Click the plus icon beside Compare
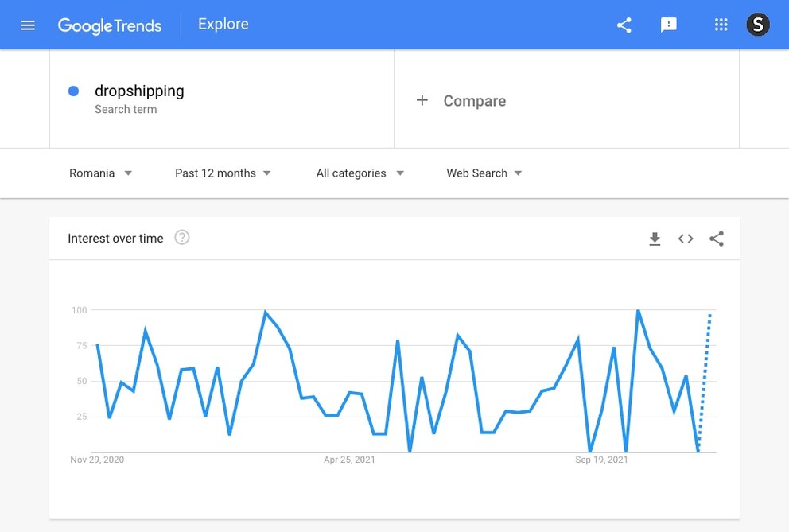 click(422, 100)
